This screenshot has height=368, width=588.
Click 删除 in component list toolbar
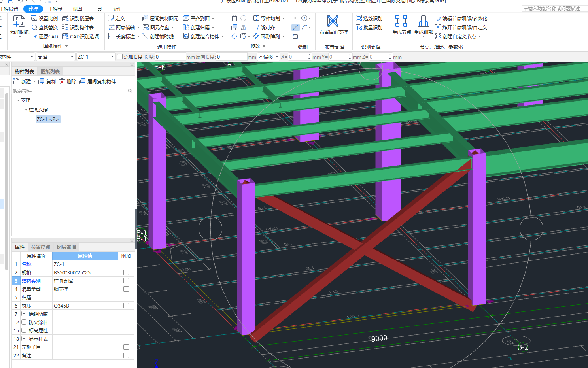click(x=68, y=81)
